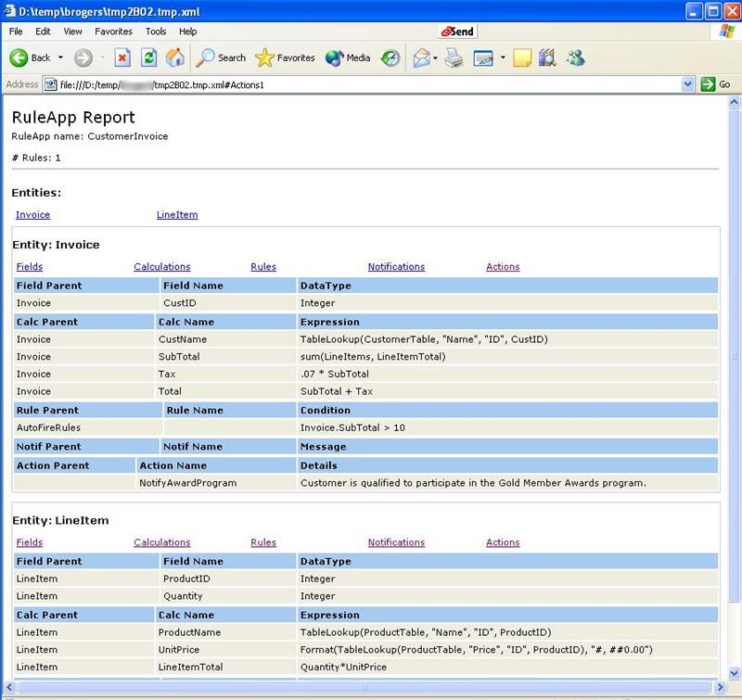
Task: Expand the Back button history dropdown arrow
Action: click(x=61, y=57)
